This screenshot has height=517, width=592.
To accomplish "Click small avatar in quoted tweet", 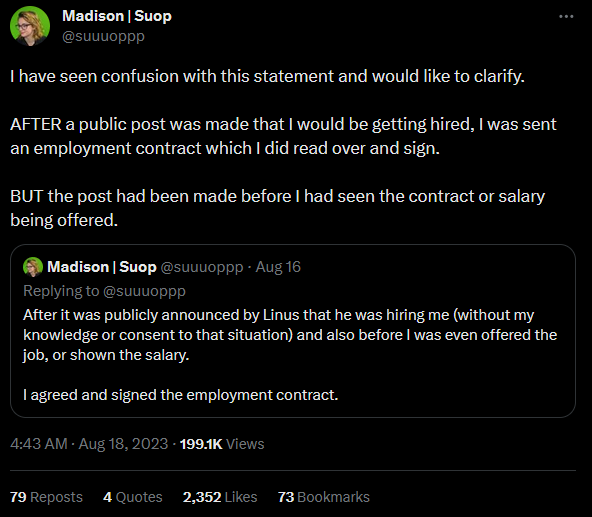I will pos(33,267).
